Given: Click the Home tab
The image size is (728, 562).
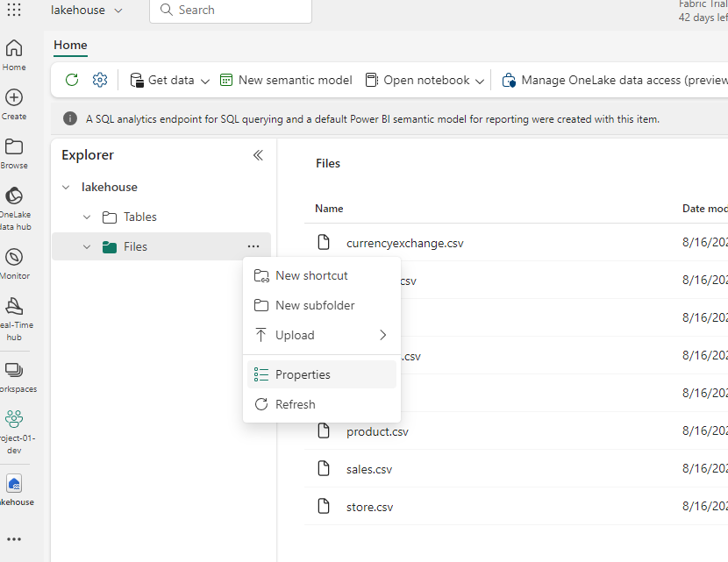Looking at the screenshot, I should point(70,46).
